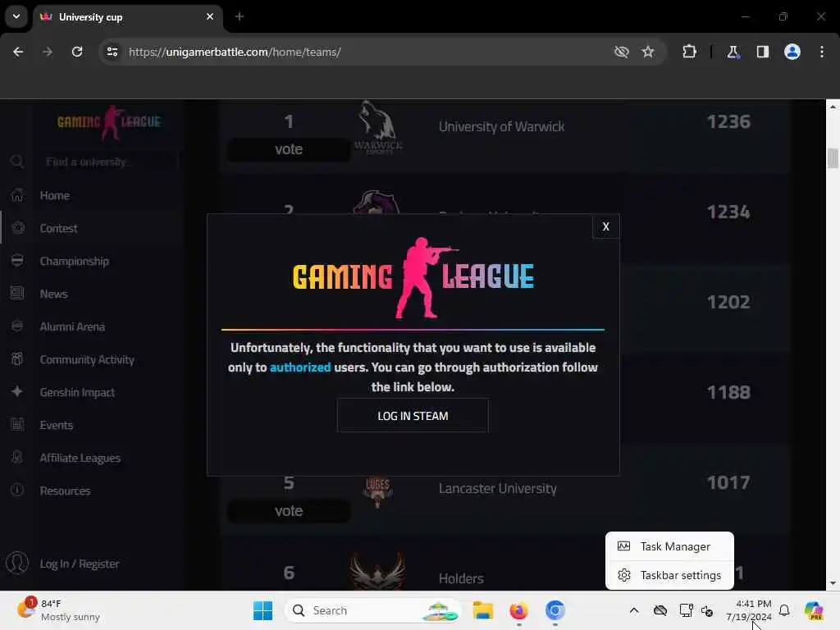Open Genshin Impact in the sidebar
Screen dimensions: 840x630
[77, 393]
